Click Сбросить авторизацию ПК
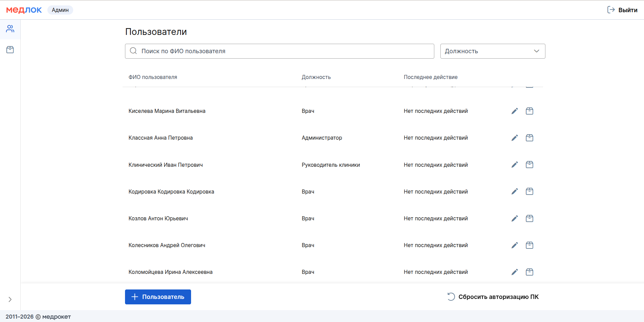 (x=493, y=297)
